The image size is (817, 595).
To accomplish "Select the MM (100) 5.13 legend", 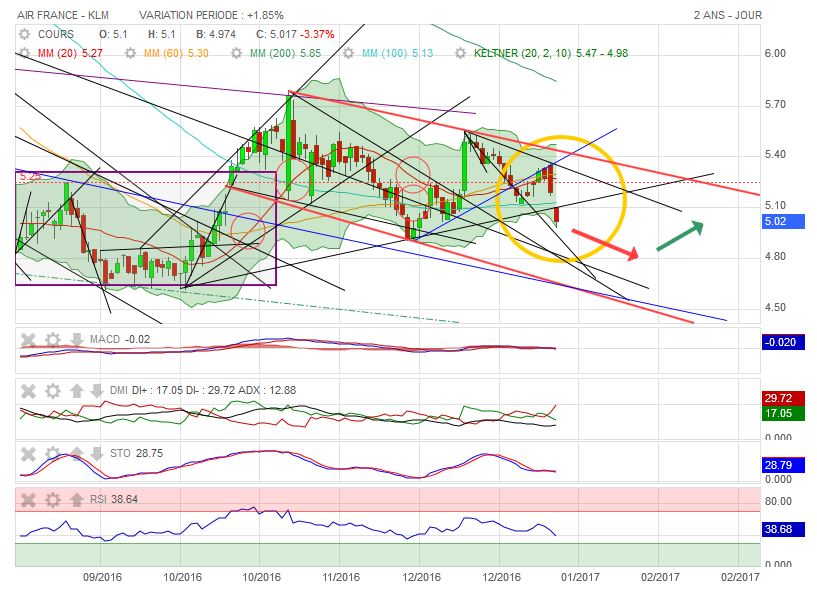I will (398, 53).
